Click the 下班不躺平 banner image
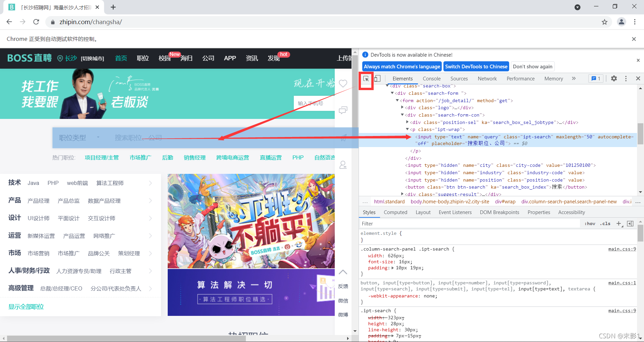Image resolution: width=644 pixels, height=342 pixels. click(251, 221)
